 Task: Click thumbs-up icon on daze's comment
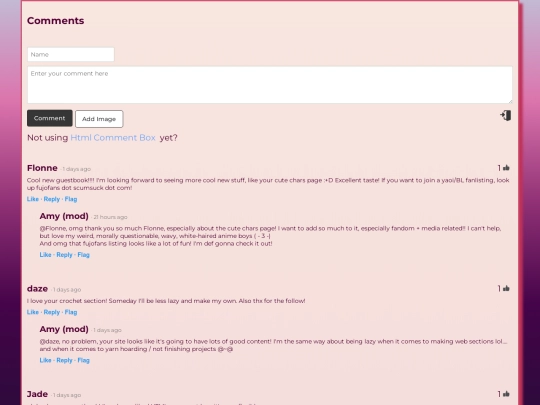(x=506, y=289)
